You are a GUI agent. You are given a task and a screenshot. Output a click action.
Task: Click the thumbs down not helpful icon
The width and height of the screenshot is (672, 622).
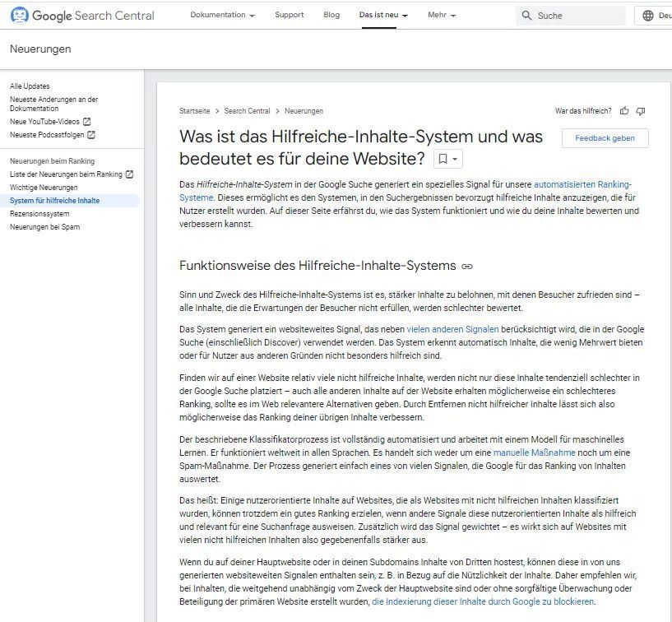pyautogui.click(x=640, y=111)
